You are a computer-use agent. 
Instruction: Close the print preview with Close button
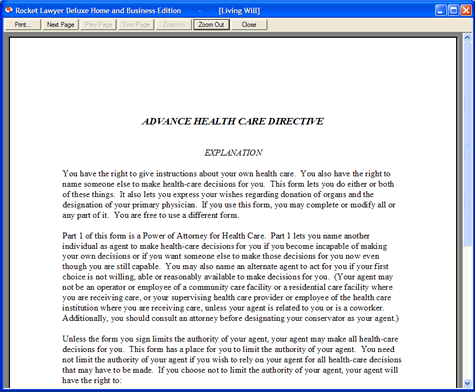pos(249,25)
